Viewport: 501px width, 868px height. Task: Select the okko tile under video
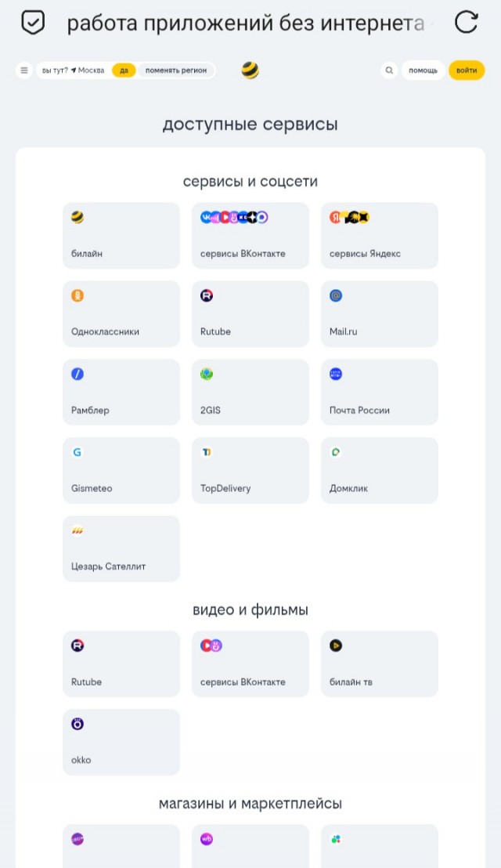121,742
